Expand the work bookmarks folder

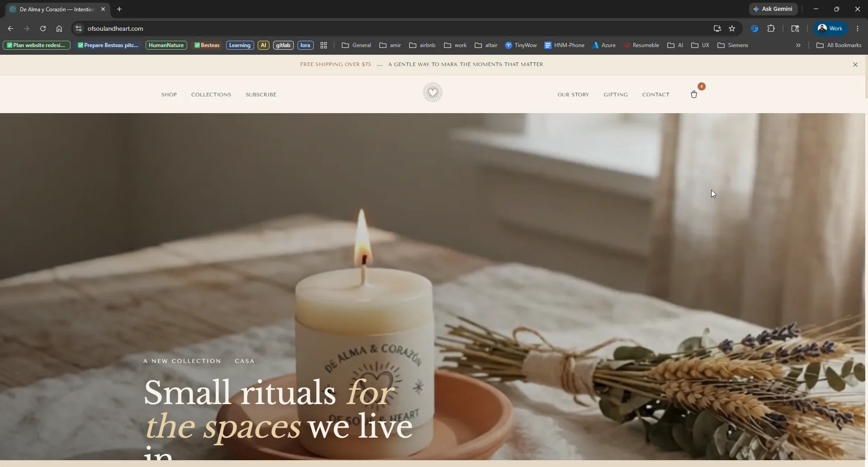(x=455, y=45)
